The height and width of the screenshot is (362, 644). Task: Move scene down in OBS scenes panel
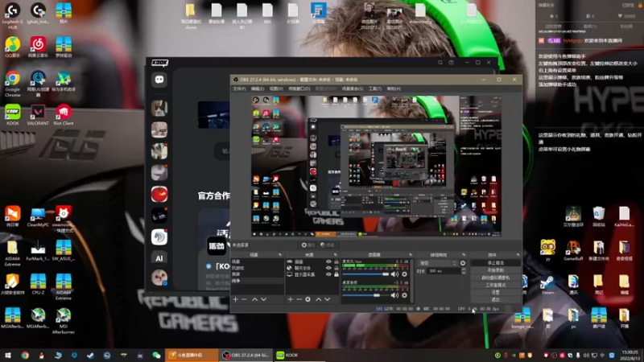point(264,299)
